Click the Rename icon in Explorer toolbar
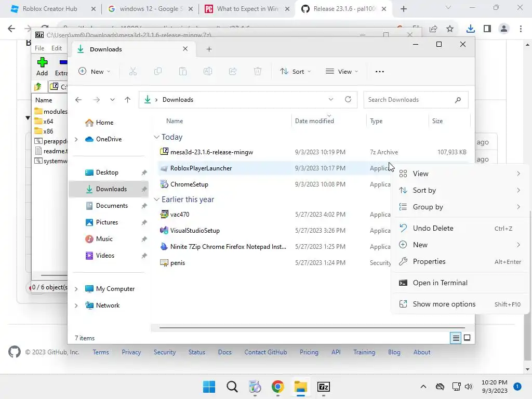This screenshot has width=532, height=399. click(x=208, y=71)
